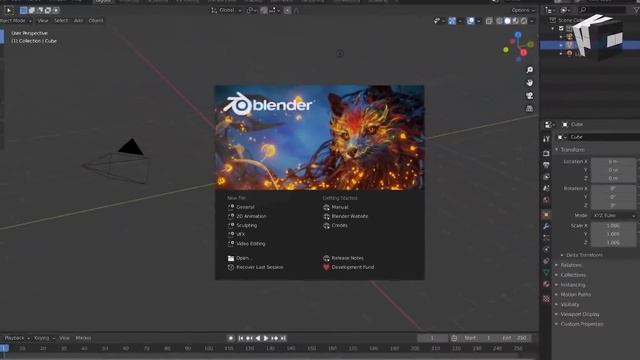Open the Scene properties tab
Screen dimensions: 640x360
pyautogui.click(x=546, y=188)
